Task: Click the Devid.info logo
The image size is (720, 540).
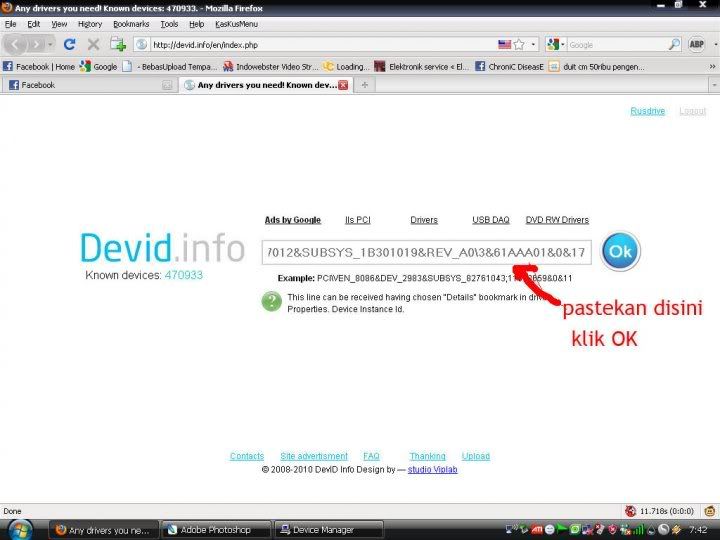Action: point(162,248)
